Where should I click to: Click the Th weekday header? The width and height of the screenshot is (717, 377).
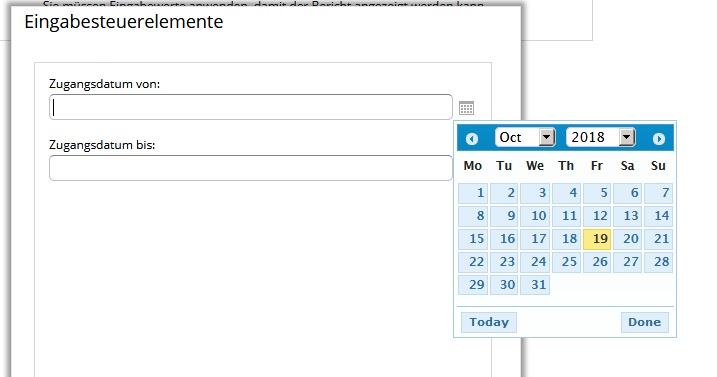[x=566, y=166]
